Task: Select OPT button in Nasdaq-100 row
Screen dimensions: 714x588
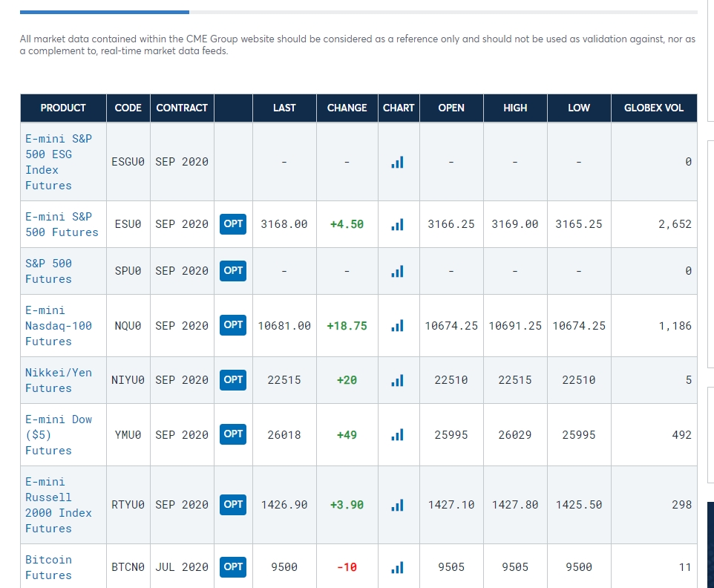Action: pyautogui.click(x=233, y=325)
